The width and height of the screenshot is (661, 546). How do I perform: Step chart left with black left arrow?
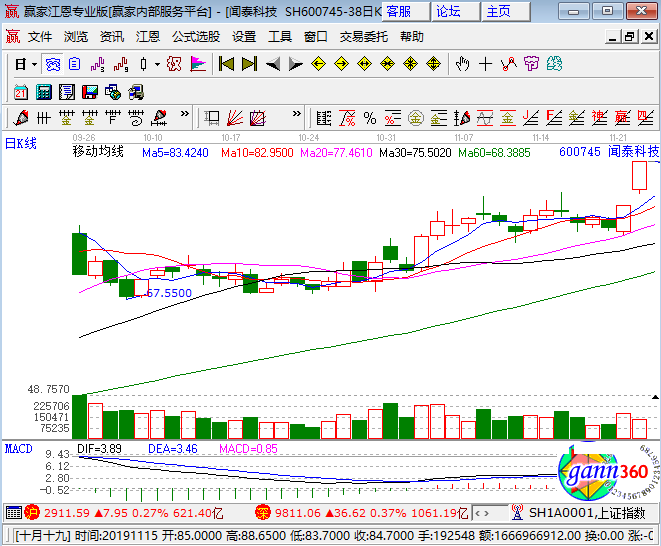tap(273, 65)
